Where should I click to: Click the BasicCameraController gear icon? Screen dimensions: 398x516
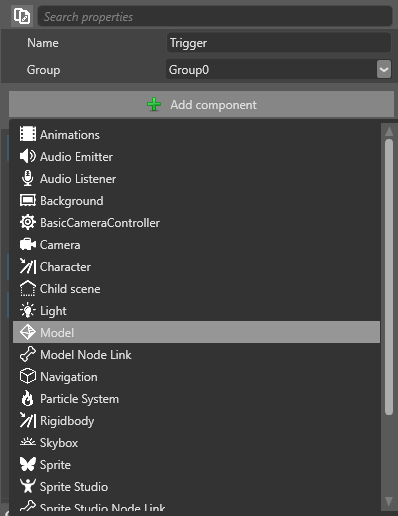click(x=28, y=223)
